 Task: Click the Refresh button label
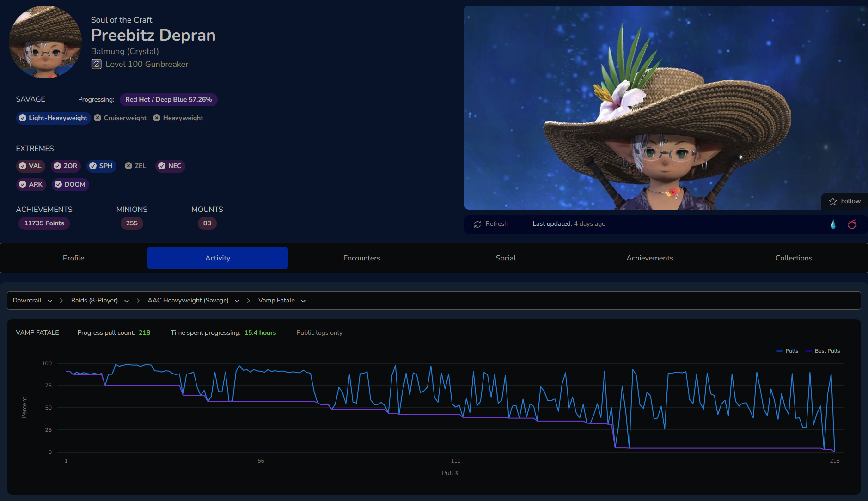coord(497,224)
